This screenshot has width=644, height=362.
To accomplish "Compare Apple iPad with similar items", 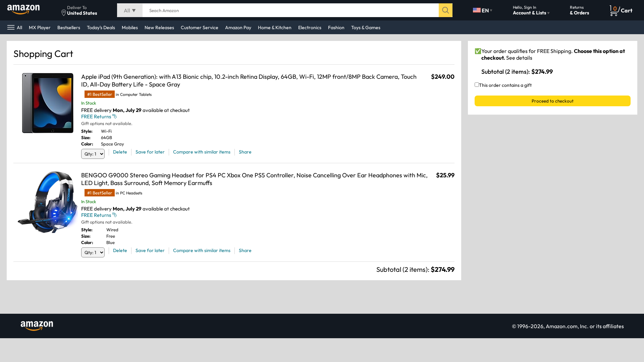I will tap(202, 152).
